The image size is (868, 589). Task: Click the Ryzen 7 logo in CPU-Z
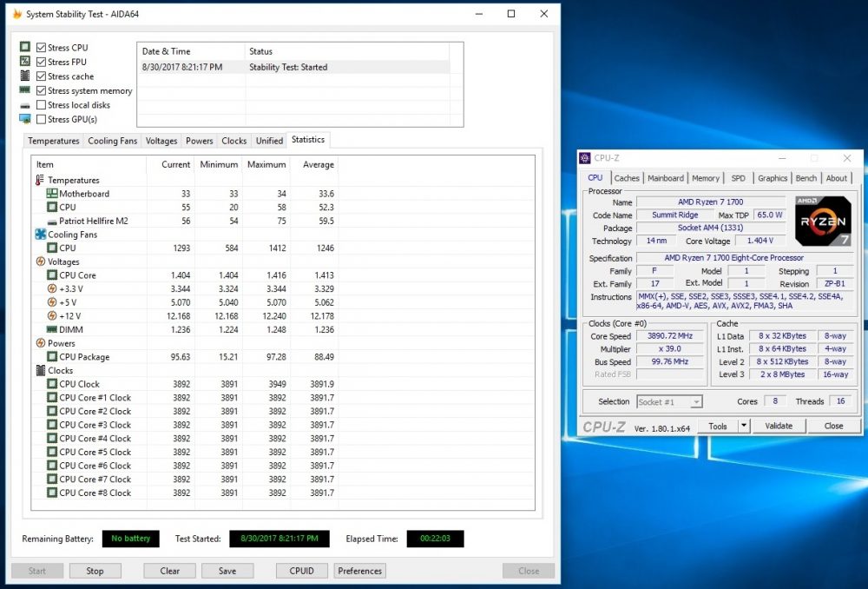coord(823,221)
